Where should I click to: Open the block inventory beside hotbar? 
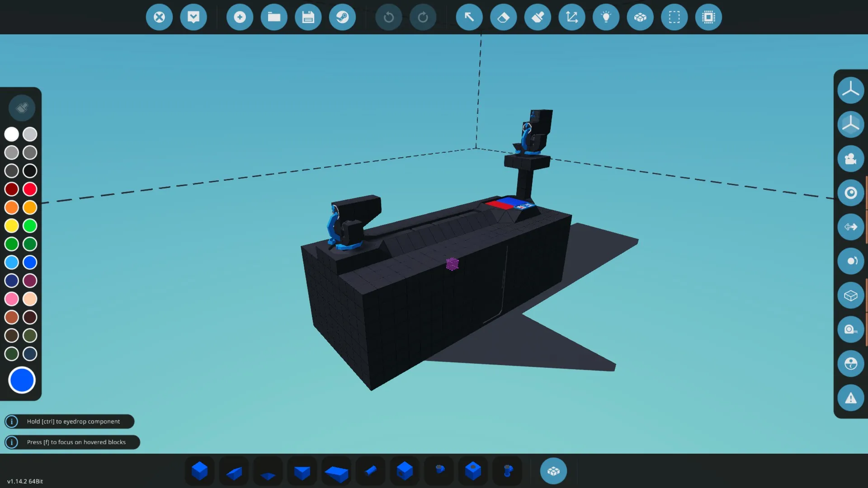553,471
